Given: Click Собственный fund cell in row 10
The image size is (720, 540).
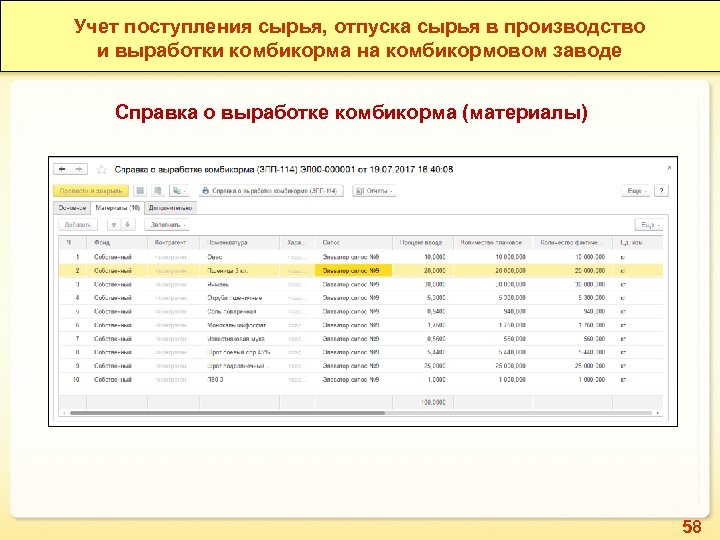Looking at the screenshot, I should 117,380.
